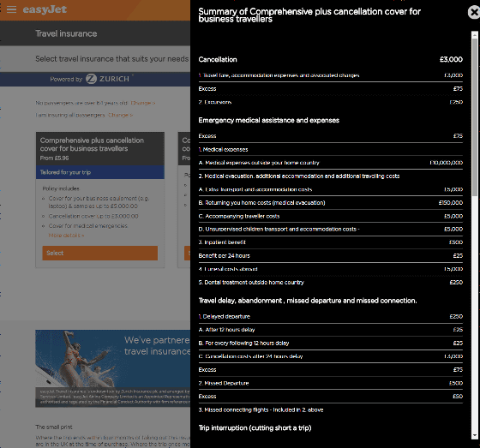Click the Accompanying traveller costs row
The image size is (480, 448).
[331, 216]
